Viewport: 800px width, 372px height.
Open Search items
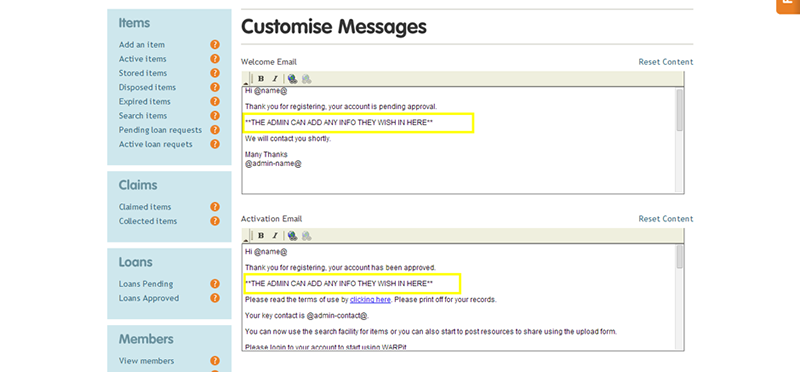coord(143,116)
